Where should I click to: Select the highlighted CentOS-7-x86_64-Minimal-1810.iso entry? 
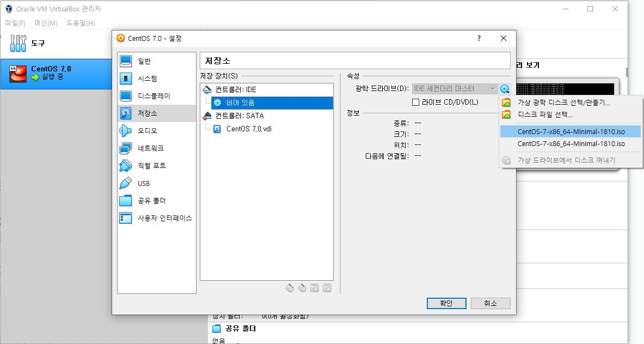coord(571,132)
